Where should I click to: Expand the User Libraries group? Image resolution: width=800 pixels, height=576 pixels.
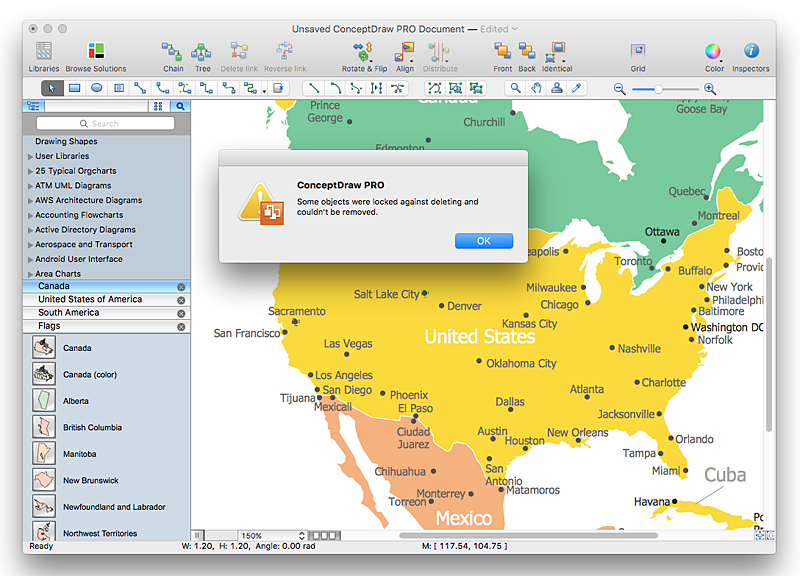point(31,157)
